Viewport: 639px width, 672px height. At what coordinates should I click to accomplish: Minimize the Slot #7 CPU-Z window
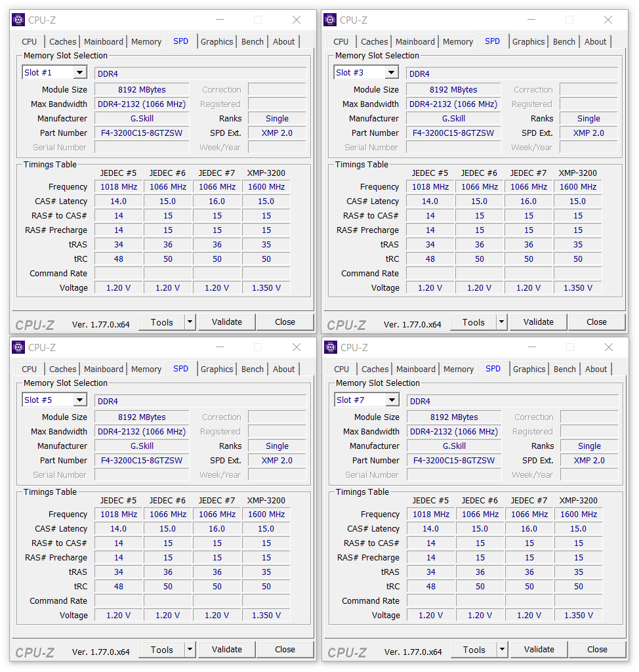532,347
